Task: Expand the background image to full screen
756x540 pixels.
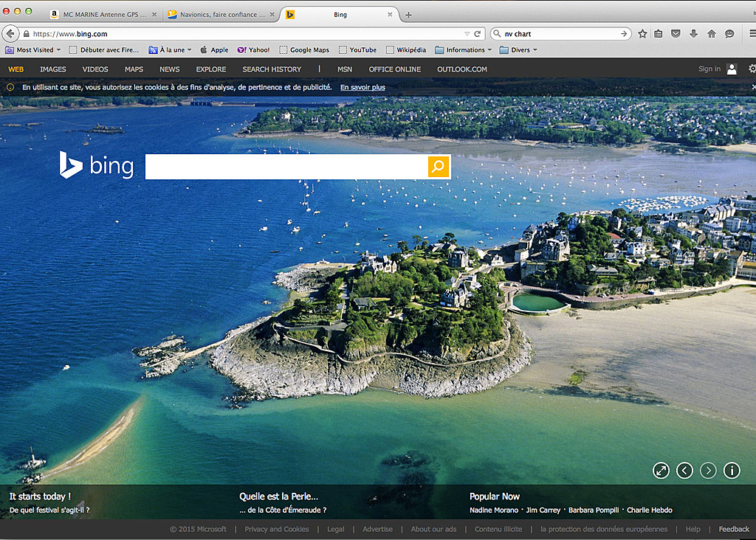Action: pyautogui.click(x=661, y=470)
